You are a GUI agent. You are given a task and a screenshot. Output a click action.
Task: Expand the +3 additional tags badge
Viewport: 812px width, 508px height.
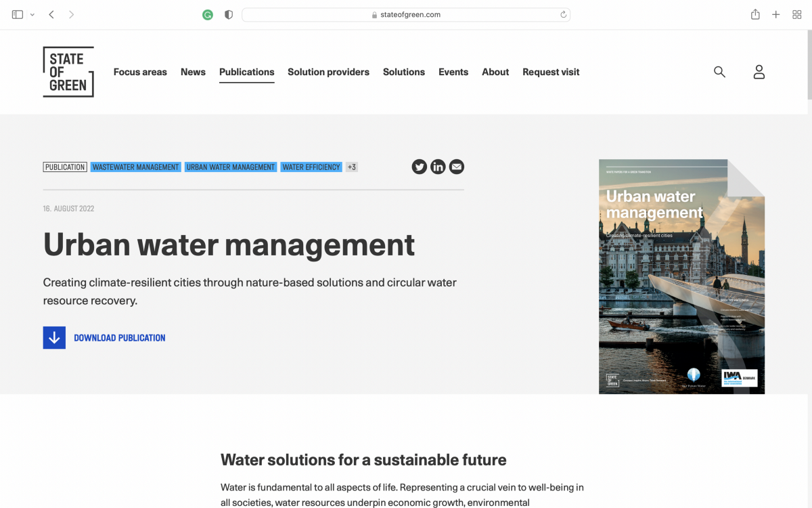coord(351,167)
